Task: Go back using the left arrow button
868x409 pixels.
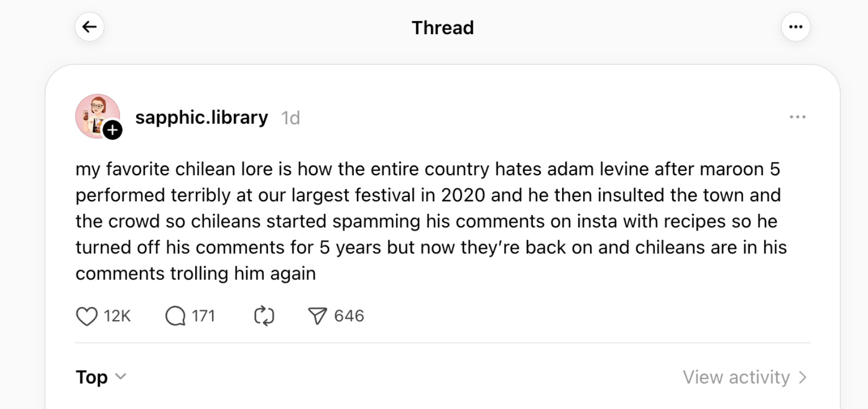Action: coord(90,27)
